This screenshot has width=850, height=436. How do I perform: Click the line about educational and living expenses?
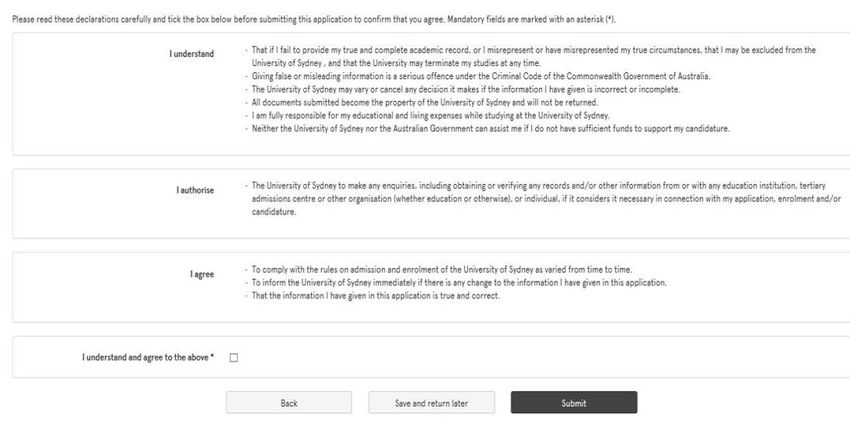tap(430, 116)
